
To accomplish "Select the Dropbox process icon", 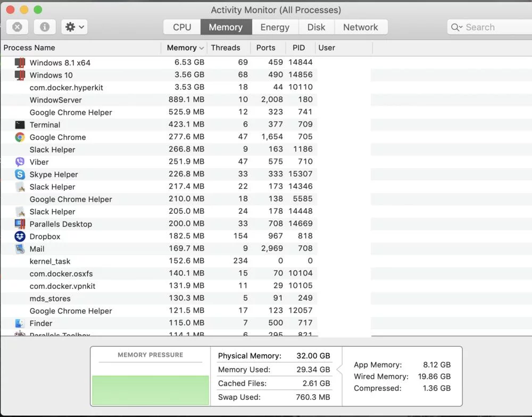I will (20, 236).
